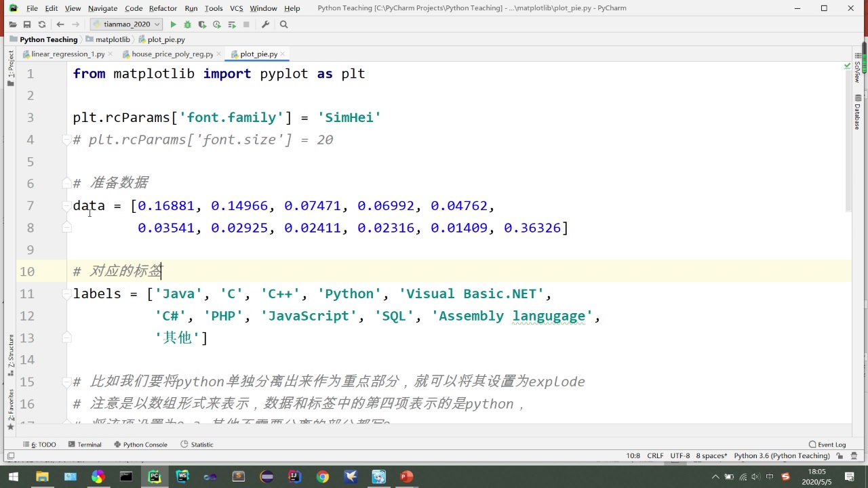
Task: Start the Debug tool
Action: (x=187, y=24)
